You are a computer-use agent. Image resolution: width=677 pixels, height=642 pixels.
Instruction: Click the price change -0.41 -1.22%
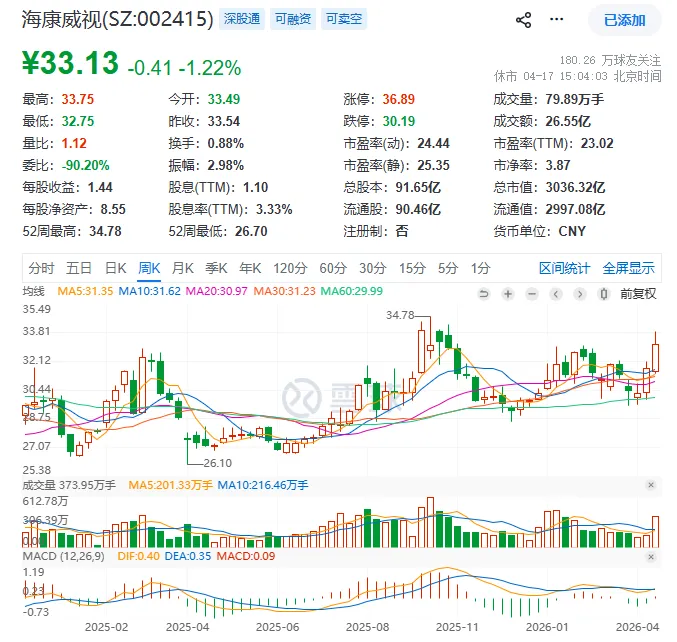pos(184,68)
